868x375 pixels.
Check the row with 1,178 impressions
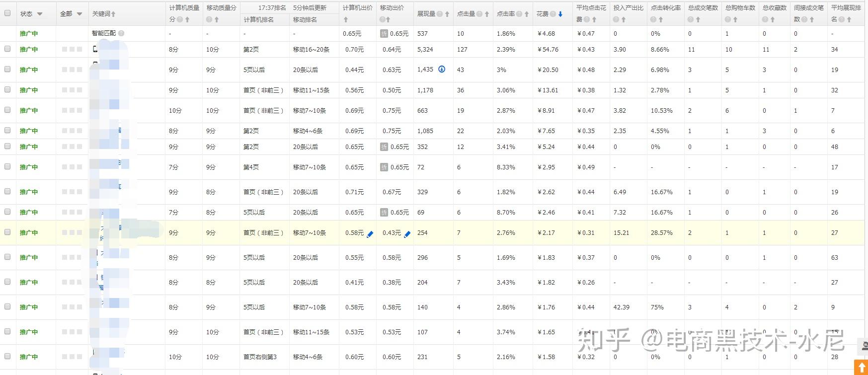click(x=7, y=89)
